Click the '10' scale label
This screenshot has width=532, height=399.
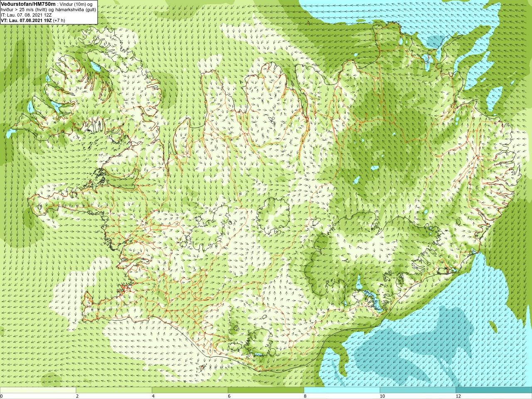[x=382, y=396]
